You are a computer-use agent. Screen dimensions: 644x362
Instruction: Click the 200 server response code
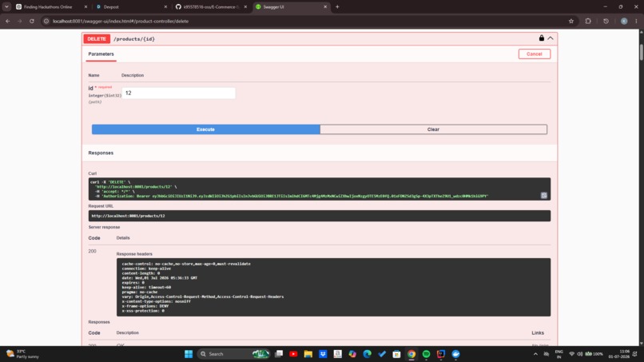[93, 251]
